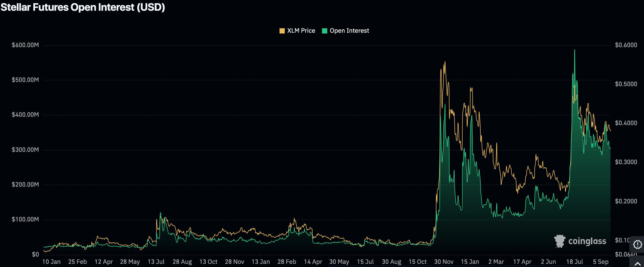Click the Stellar Futures Open Interest title

tap(83, 7)
